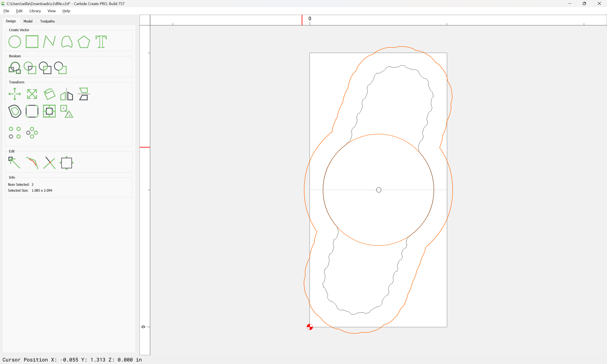This screenshot has height=364, width=607.
Task: Open the Edit menu
Action: 19,11
